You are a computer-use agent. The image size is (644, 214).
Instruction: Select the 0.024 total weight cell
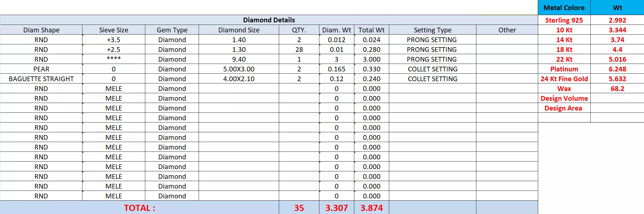[372, 40]
